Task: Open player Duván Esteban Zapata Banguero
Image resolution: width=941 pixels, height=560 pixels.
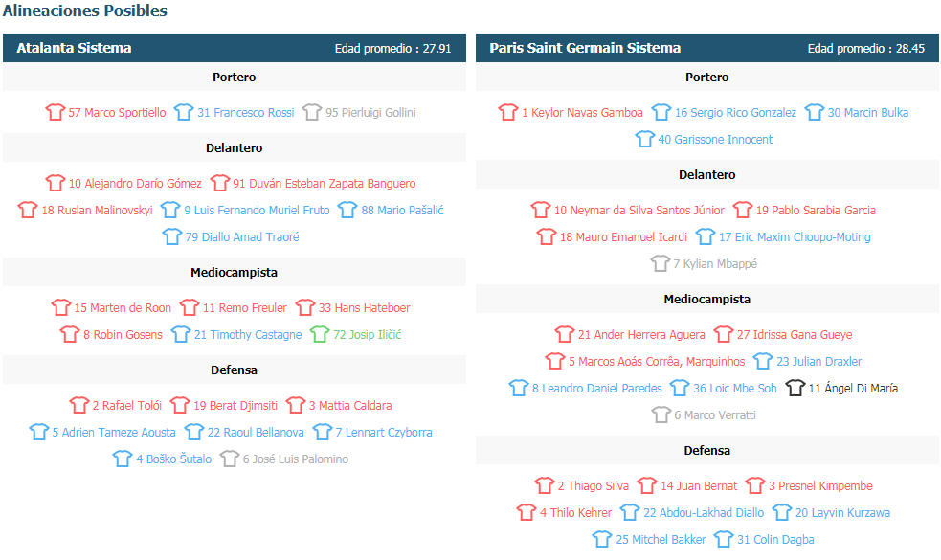Action: pyautogui.click(x=325, y=184)
